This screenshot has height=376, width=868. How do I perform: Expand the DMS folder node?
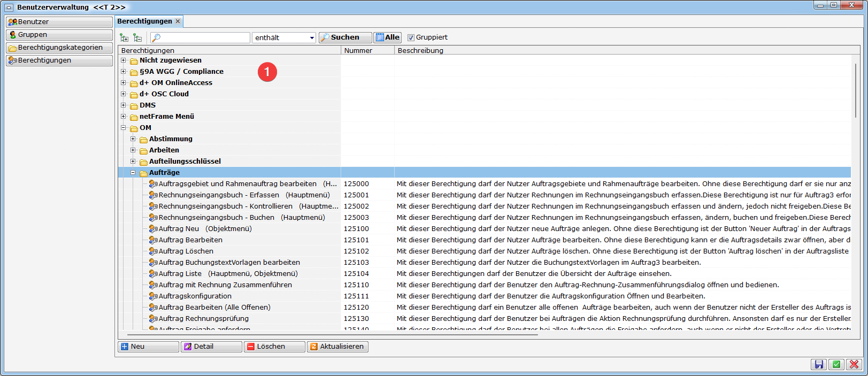coord(124,105)
